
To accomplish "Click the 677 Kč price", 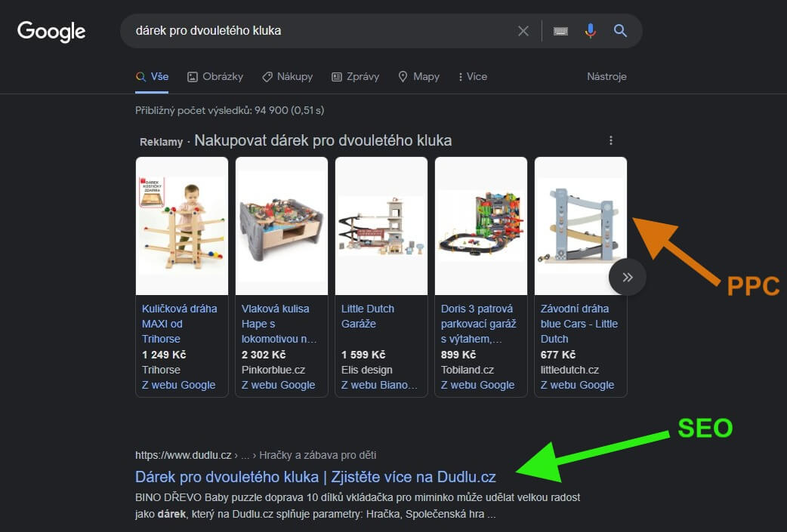I will [x=558, y=355].
